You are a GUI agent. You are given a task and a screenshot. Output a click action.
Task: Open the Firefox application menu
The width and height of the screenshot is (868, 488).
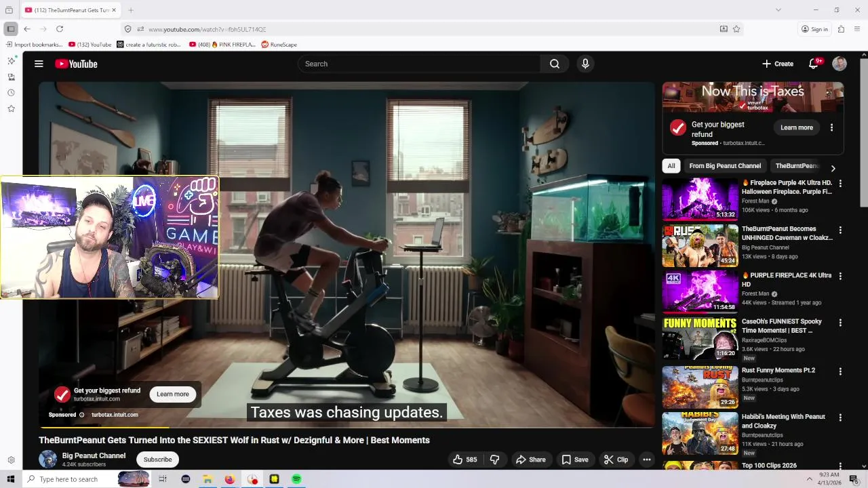(x=857, y=29)
